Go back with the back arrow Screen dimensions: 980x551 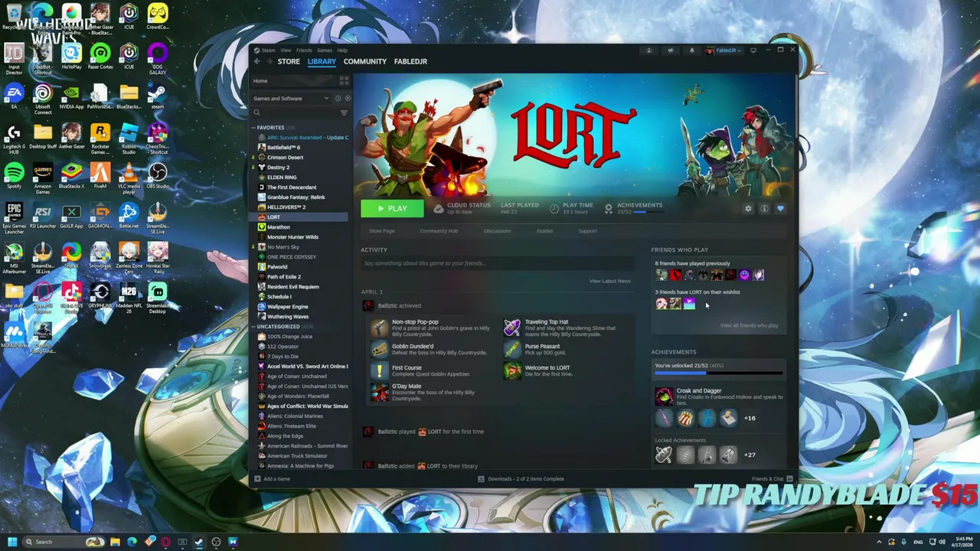[257, 61]
